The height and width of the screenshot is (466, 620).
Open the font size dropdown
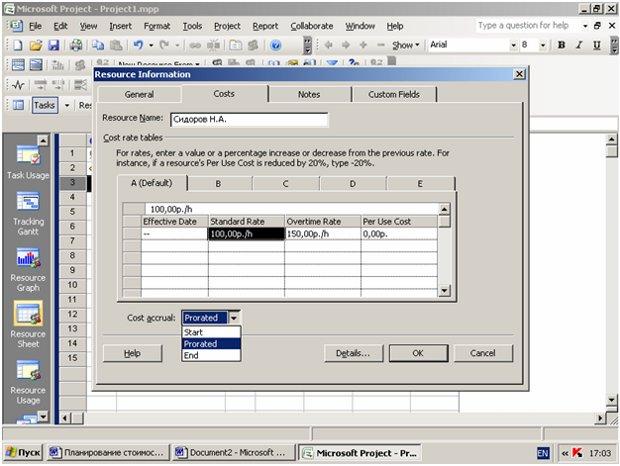tap(543, 45)
